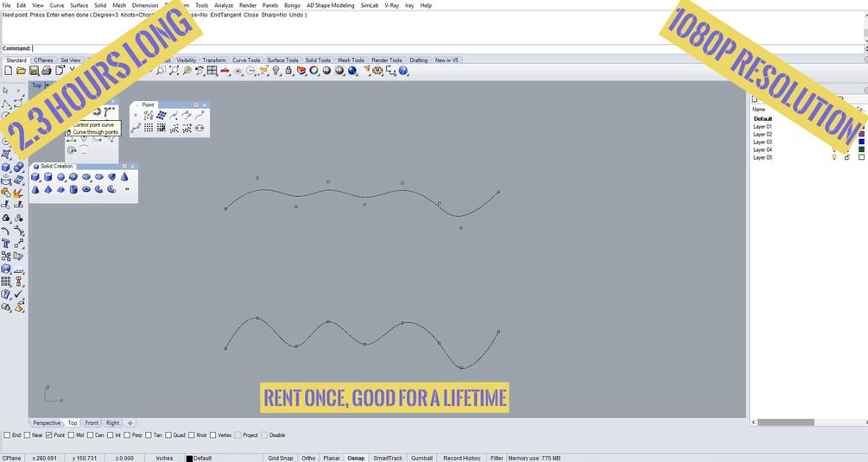Save the file with the floppy disk icon
Image resolution: width=868 pixels, height=462 pixels.
click(34, 71)
